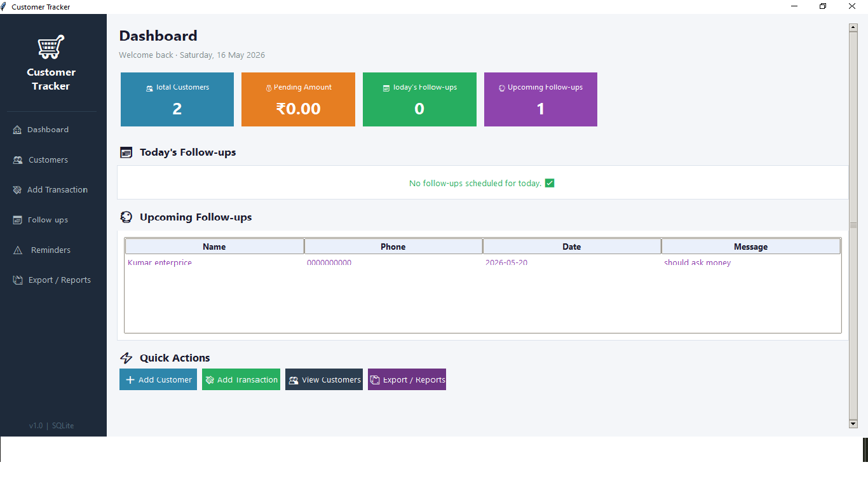Click phone number 0000000000 in table
The height and width of the screenshot is (488, 868).
pos(329,262)
